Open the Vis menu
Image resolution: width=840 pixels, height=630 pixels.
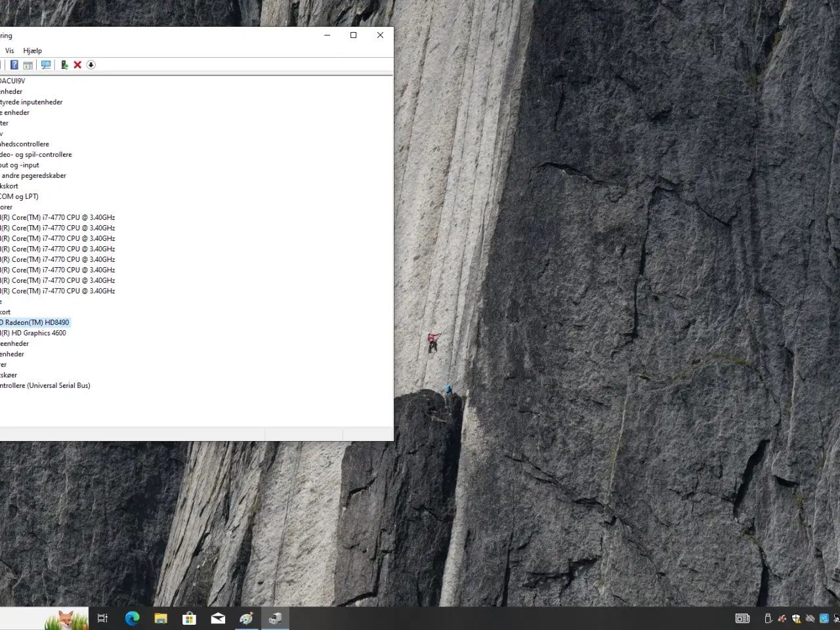[x=9, y=51]
